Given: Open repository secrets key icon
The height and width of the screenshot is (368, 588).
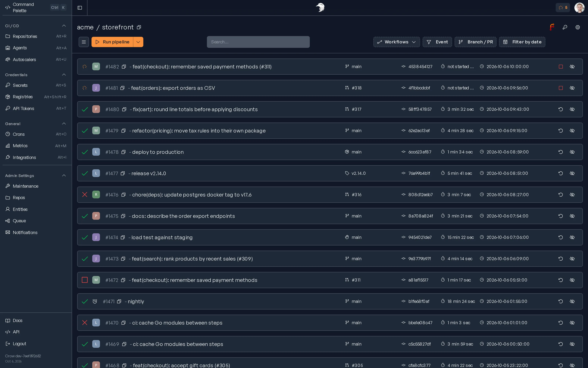Looking at the screenshot, I should tap(565, 27).
